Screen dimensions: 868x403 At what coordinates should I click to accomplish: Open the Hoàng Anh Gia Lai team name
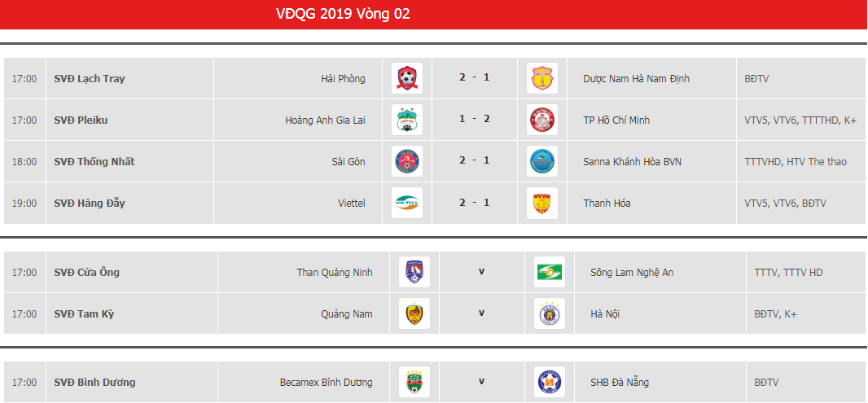point(325,120)
